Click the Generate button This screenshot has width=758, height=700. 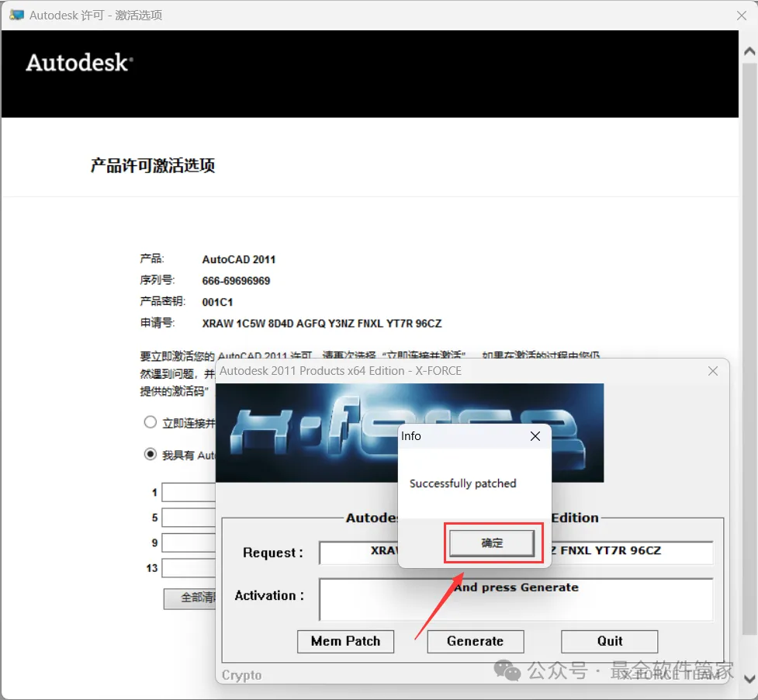point(475,641)
